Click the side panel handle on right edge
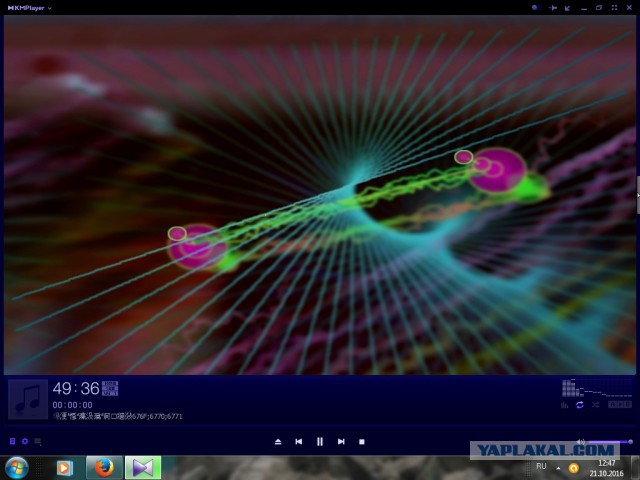Viewport: 640px width, 480px height. (x=638, y=195)
